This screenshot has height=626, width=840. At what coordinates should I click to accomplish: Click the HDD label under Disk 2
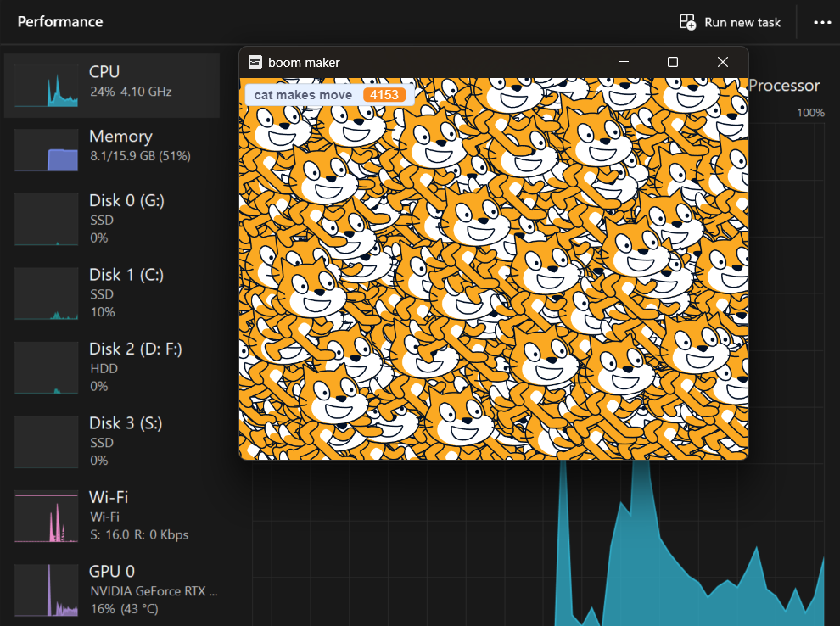pyautogui.click(x=104, y=368)
